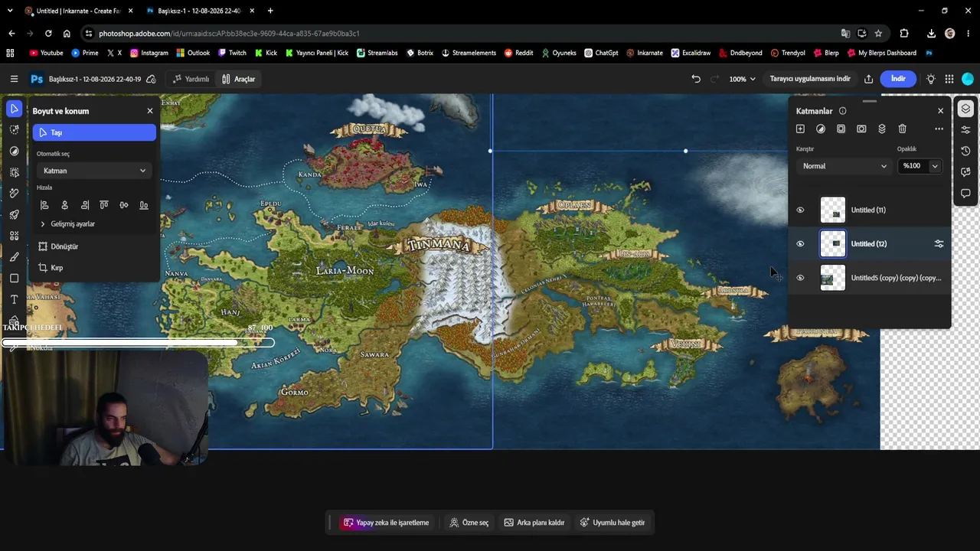Undo the last action

pyautogui.click(x=696, y=79)
